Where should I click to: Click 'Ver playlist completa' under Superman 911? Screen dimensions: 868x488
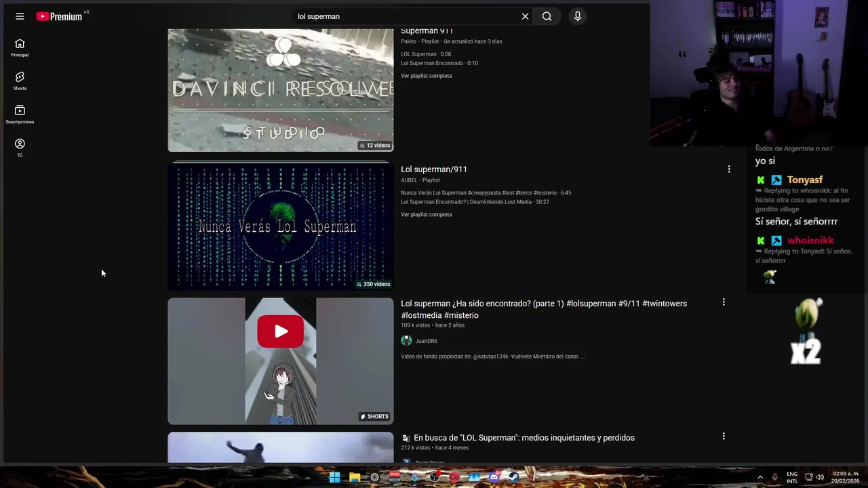tap(426, 76)
